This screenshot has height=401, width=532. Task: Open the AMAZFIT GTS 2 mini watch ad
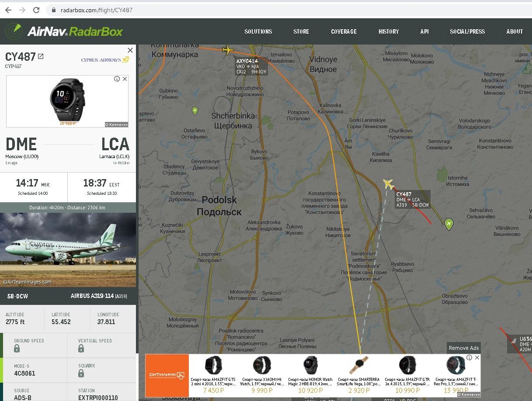(x=213, y=374)
